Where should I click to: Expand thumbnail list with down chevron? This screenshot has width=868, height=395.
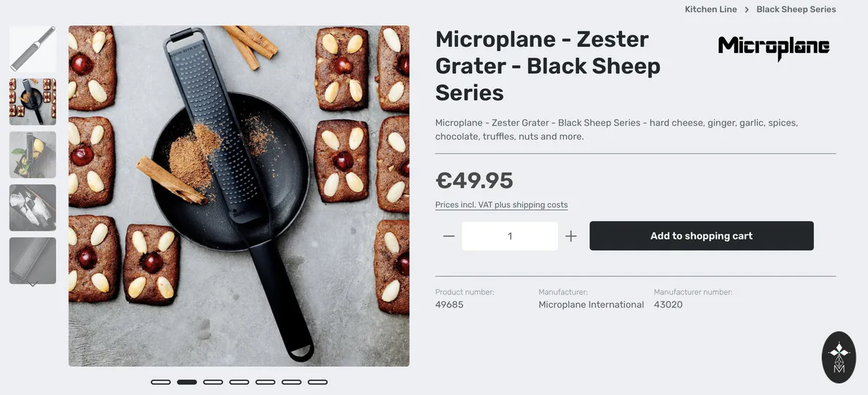pyautogui.click(x=33, y=284)
